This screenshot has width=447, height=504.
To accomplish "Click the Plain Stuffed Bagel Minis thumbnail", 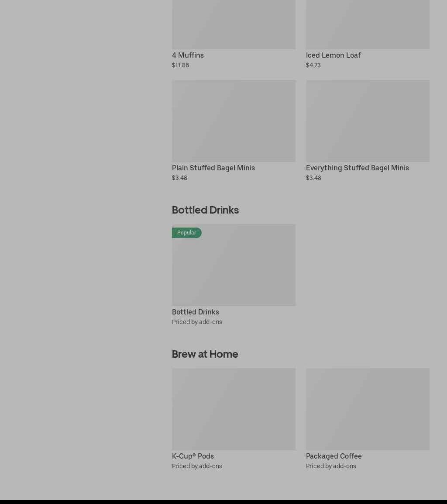I will (x=234, y=121).
